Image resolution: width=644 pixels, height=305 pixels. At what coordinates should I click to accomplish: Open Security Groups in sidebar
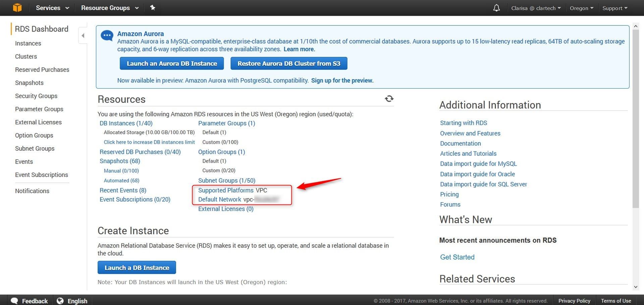coord(36,96)
